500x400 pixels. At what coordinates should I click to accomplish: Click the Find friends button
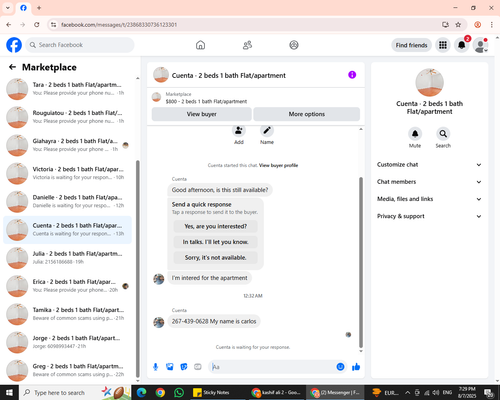(411, 45)
